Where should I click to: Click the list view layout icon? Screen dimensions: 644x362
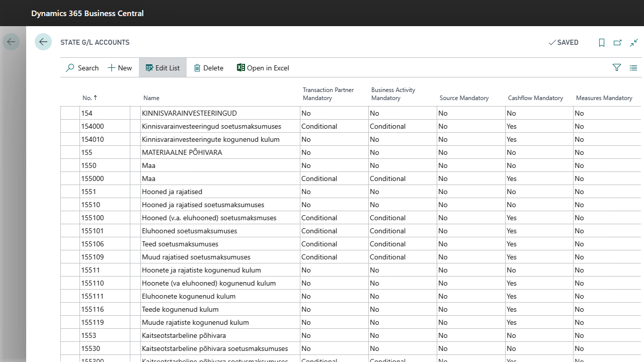click(633, 67)
